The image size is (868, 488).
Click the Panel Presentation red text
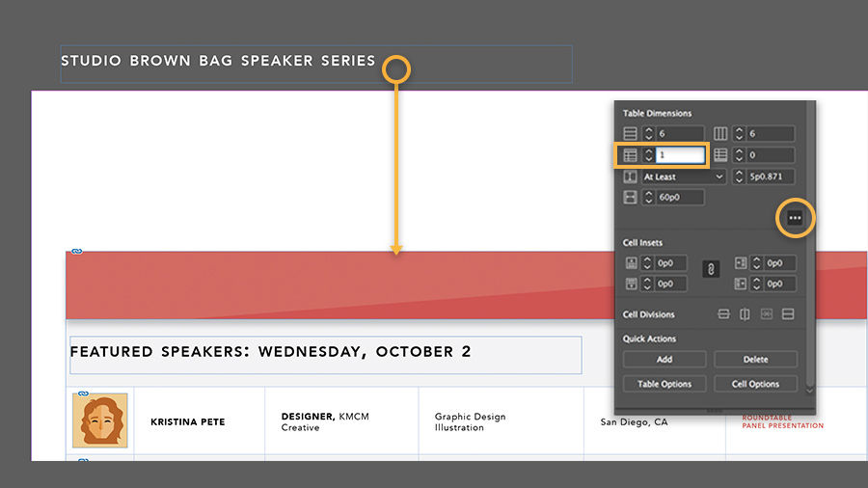click(783, 425)
